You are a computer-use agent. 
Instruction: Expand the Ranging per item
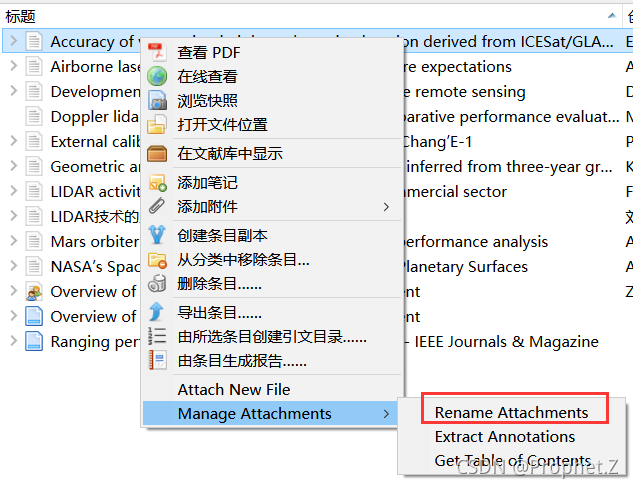point(13,341)
